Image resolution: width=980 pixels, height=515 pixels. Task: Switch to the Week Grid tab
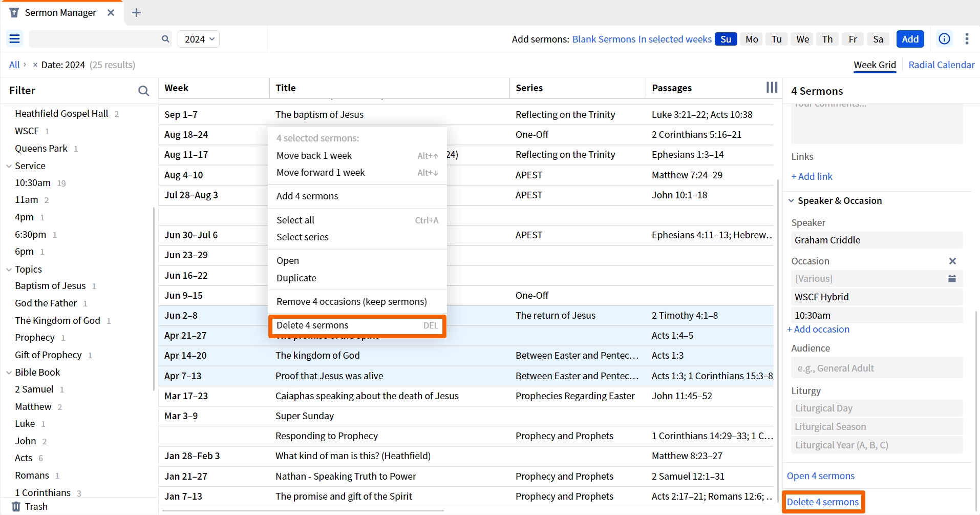pos(875,65)
